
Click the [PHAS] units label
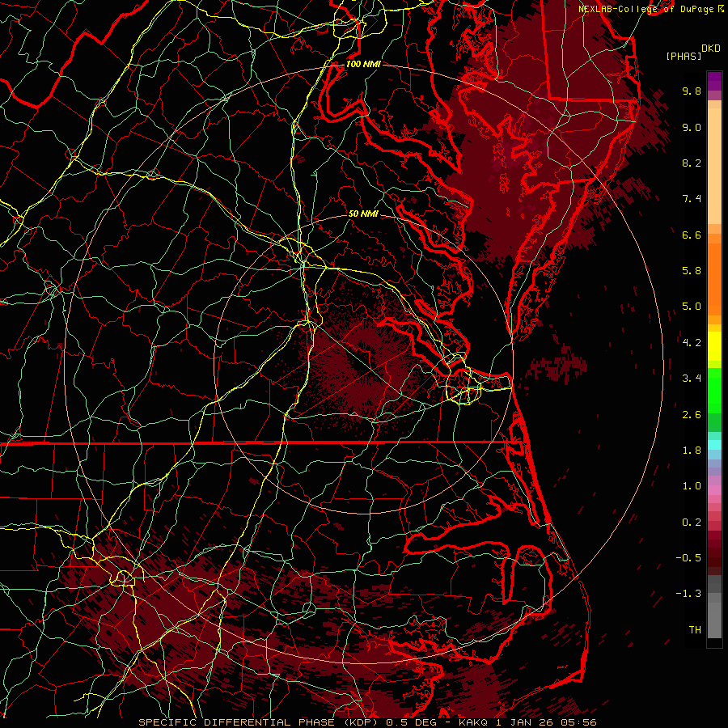[x=684, y=56]
